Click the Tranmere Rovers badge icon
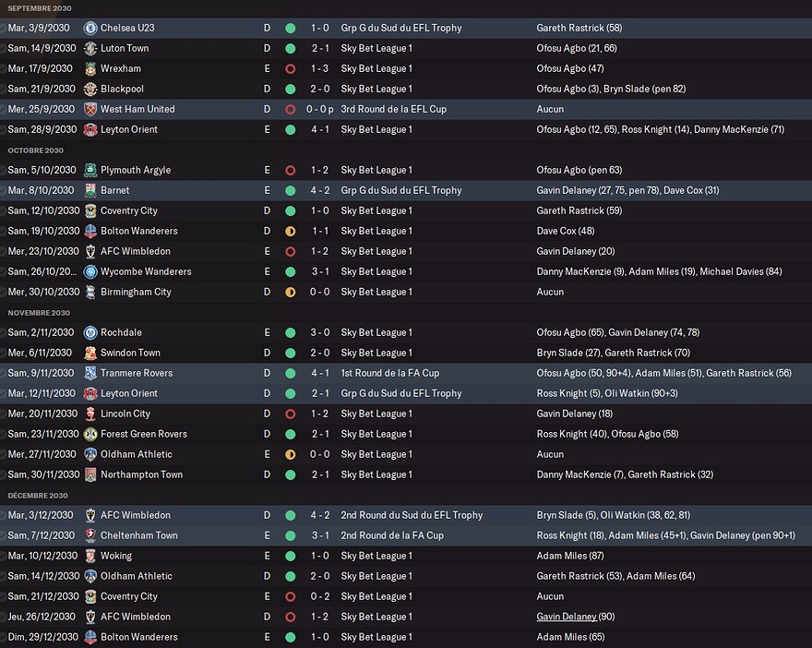Image resolution: width=812 pixels, height=648 pixels. pos(90,373)
